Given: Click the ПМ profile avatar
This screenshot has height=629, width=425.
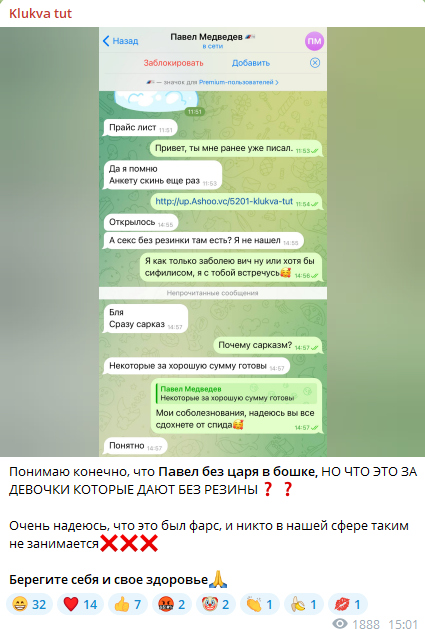Looking at the screenshot, I should [x=314, y=41].
